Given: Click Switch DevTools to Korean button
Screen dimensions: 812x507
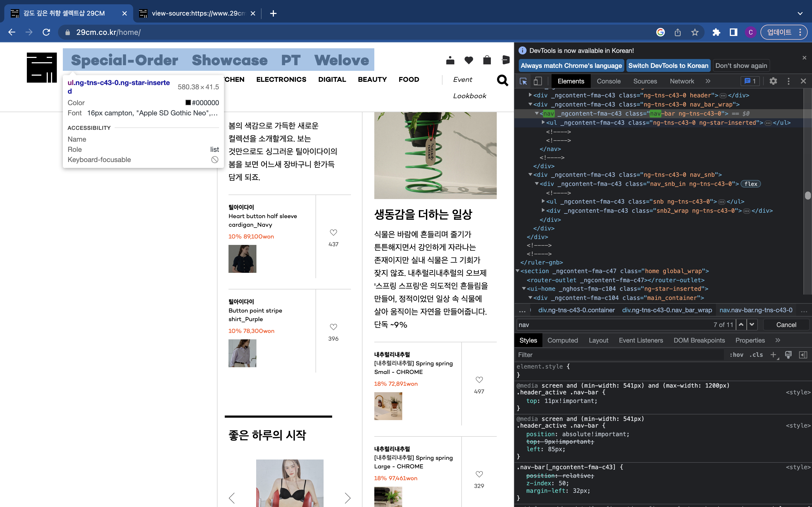Looking at the screenshot, I should (668, 66).
